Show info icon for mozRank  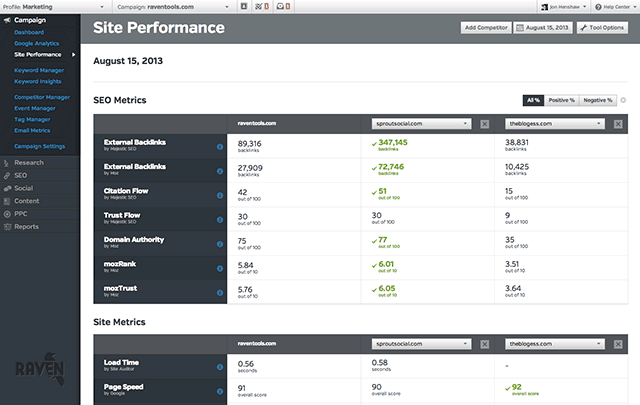click(x=220, y=268)
